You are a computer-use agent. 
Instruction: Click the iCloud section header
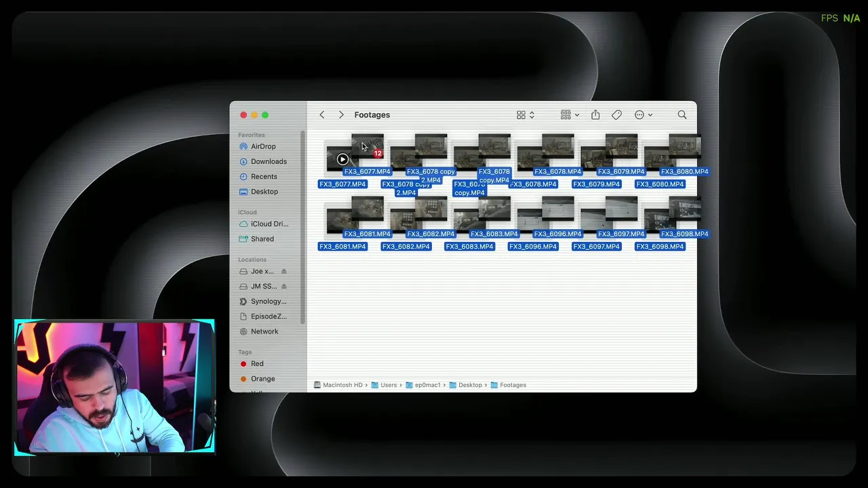tap(248, 212)
